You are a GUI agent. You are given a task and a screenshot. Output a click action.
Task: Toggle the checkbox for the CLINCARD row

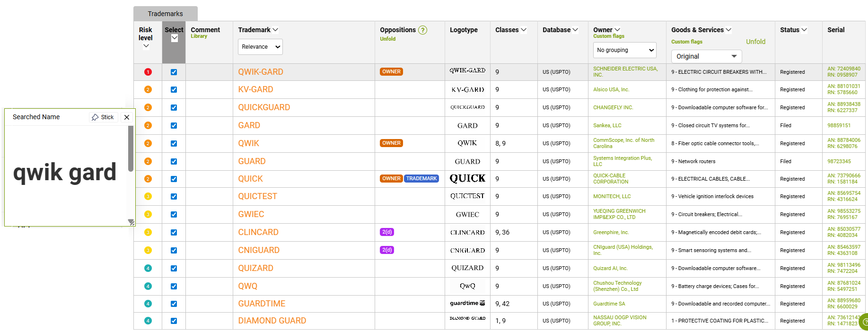click(174, 232)
